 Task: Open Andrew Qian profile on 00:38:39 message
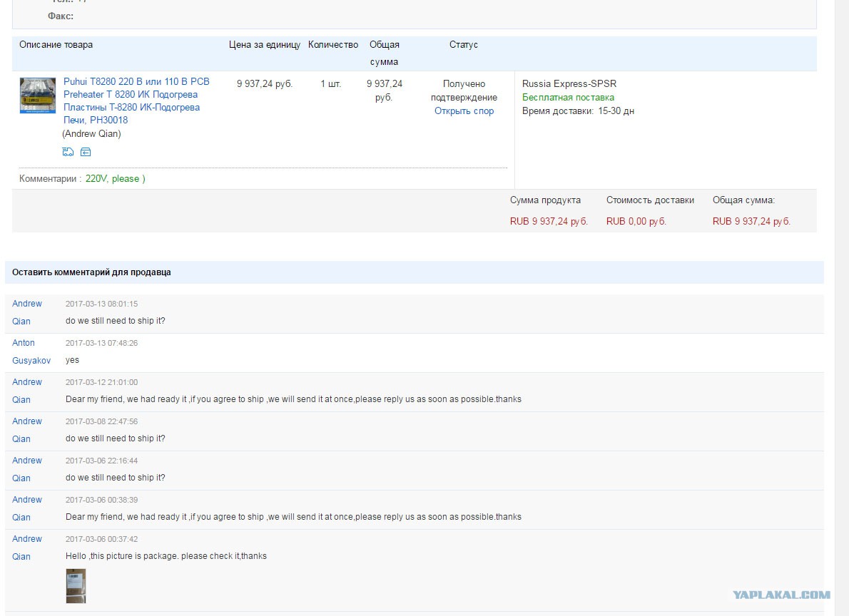pos(26,508)
